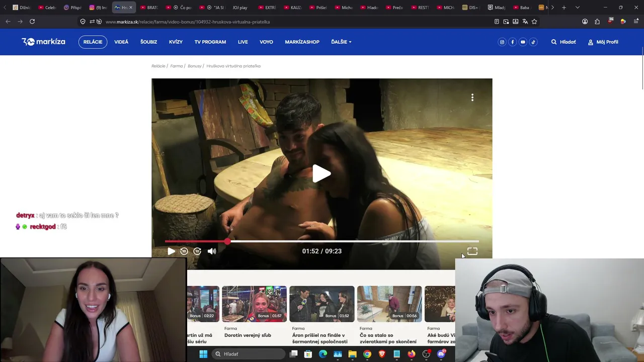Viewport: 644px width, 362px height.
Task: Skip the video forward 10 seconds
Action: coord(197,251)
